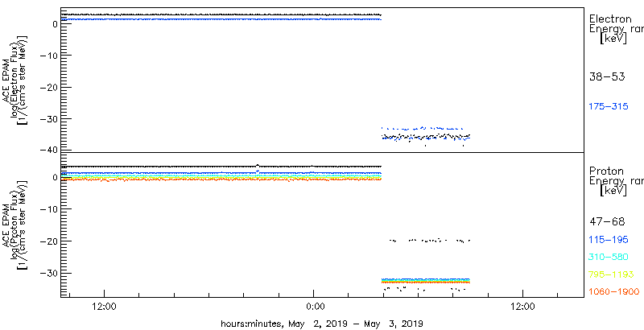Click the ACE EPAM proton flux axis title
The height and width of the screenshot is (330, 644).
point(15,225)
